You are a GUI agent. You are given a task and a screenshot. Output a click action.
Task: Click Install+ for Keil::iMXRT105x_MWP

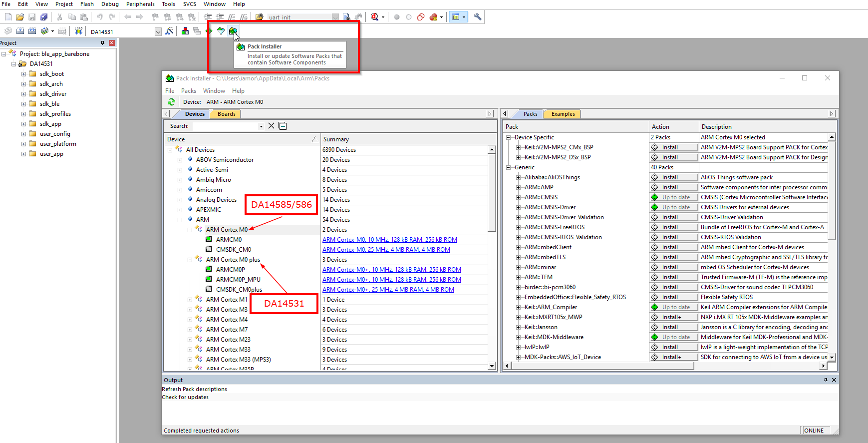pyautogui.click(x=674, y=317)
